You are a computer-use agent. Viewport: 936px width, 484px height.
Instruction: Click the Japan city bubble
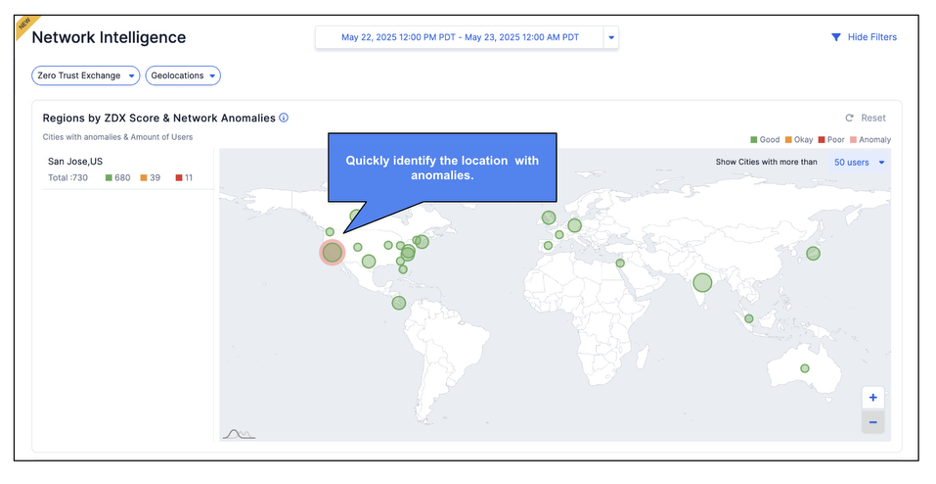pyautogui.click(x=813, y=253)
